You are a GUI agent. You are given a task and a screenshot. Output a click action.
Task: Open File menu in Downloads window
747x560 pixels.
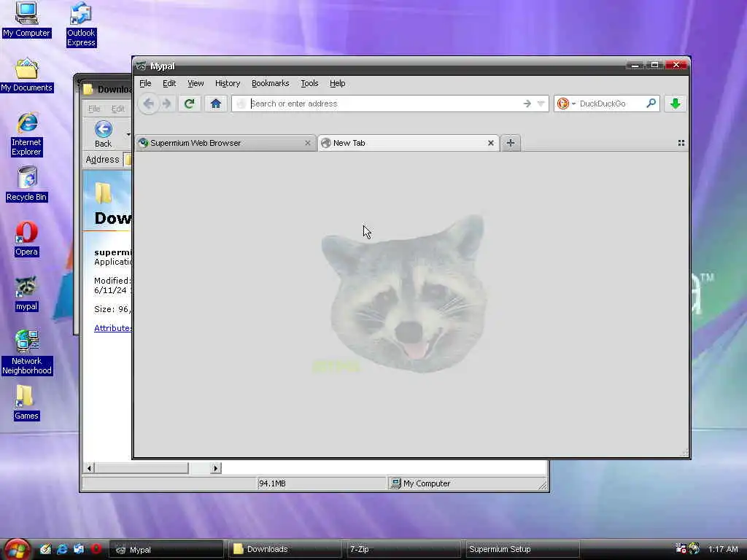pos(94,109)
